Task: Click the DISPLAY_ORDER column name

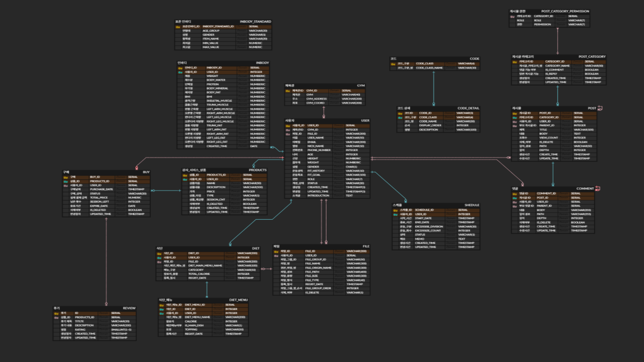Action: 430,125
